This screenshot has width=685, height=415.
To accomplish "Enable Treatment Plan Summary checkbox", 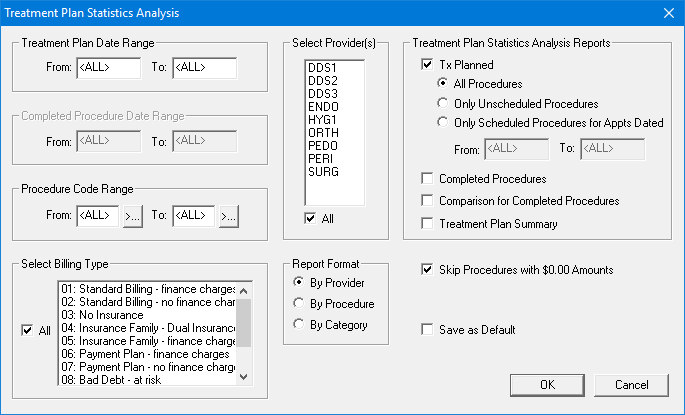I will click(x=428, y=224).
